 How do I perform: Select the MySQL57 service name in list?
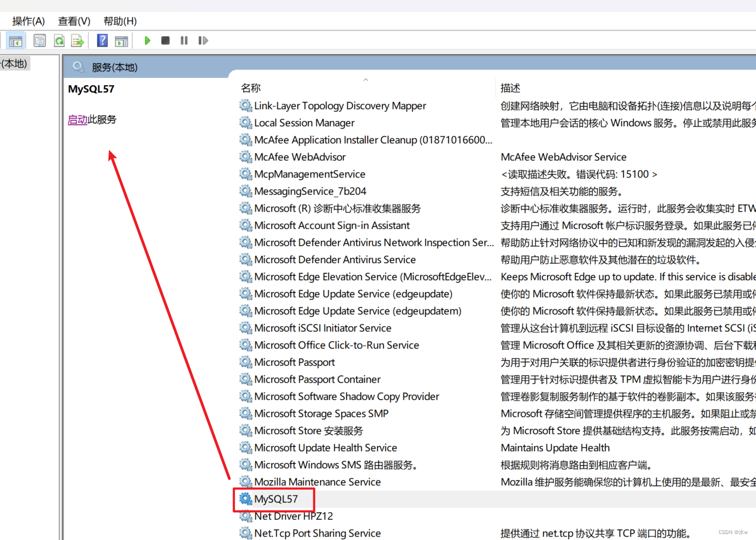[276, 499]
